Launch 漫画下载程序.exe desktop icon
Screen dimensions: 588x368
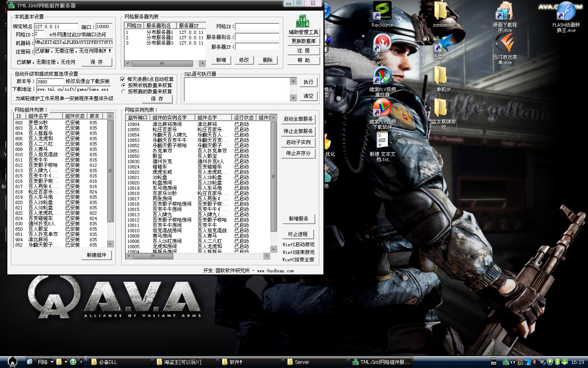pyautogui.click(x=505, y=17)
